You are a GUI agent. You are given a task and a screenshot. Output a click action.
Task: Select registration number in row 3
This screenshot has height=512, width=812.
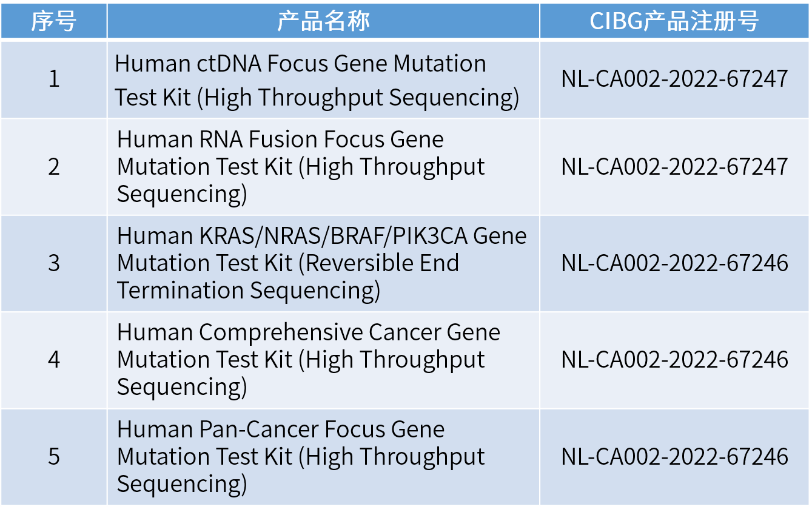(x=674, y=263)
